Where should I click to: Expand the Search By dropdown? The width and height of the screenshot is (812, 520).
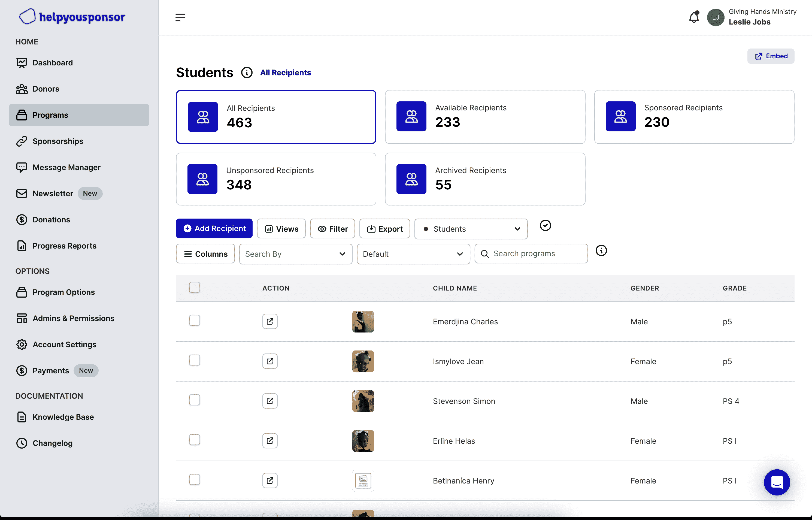click(x=295, y=254)
